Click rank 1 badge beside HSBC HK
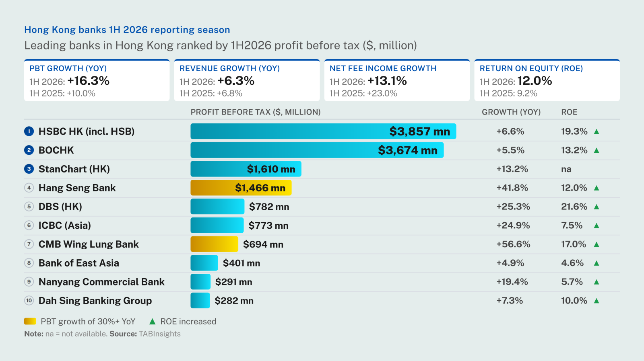644x361 pixels. point(29,131)
